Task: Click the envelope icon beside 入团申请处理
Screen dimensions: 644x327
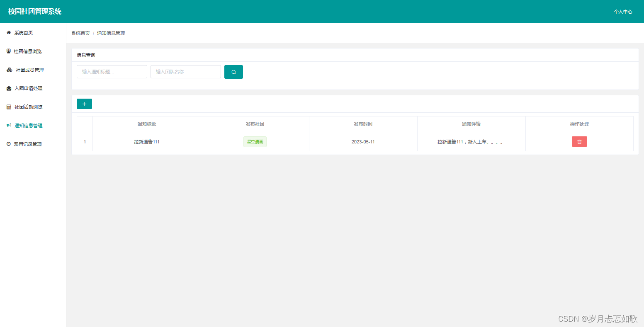Action: point(9,88)
